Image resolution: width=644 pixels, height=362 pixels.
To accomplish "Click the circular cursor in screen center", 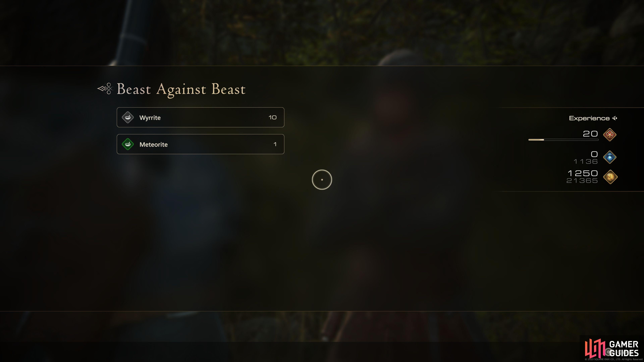I will tap(322, 180).
